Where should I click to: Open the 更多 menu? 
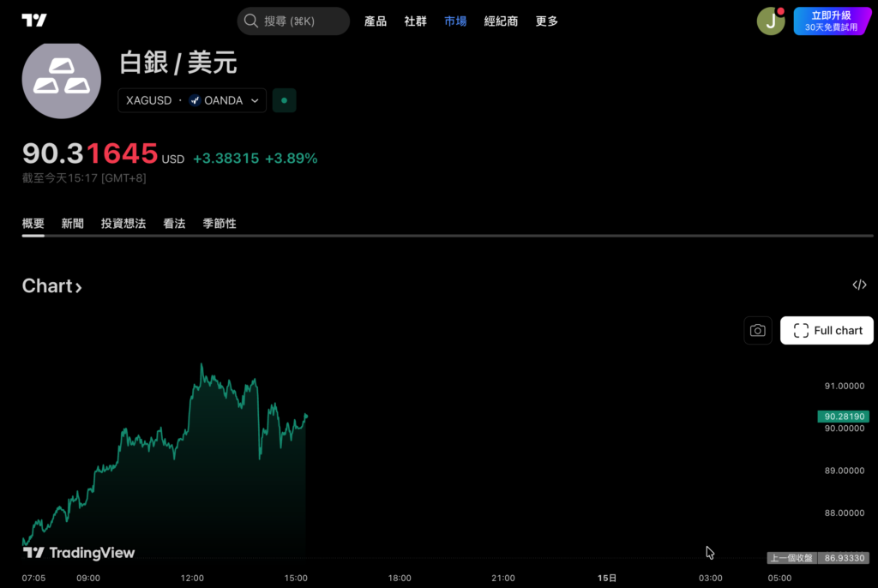click(x=547, y=21)
